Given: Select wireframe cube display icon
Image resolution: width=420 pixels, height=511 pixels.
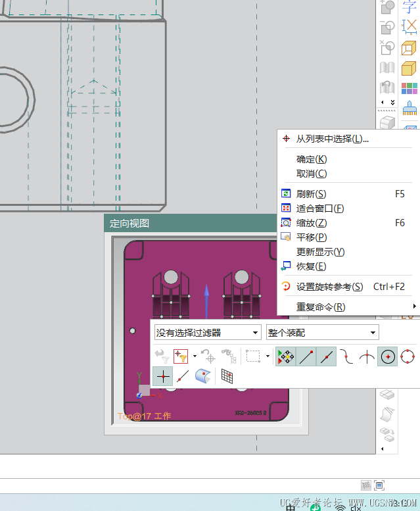Looking at the screenshot, I should 409,48.
